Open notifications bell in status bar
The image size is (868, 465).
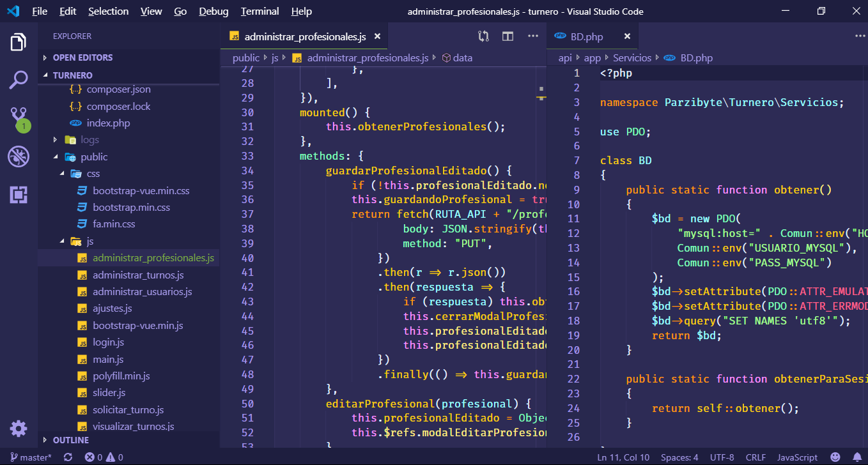click(857, 457)
